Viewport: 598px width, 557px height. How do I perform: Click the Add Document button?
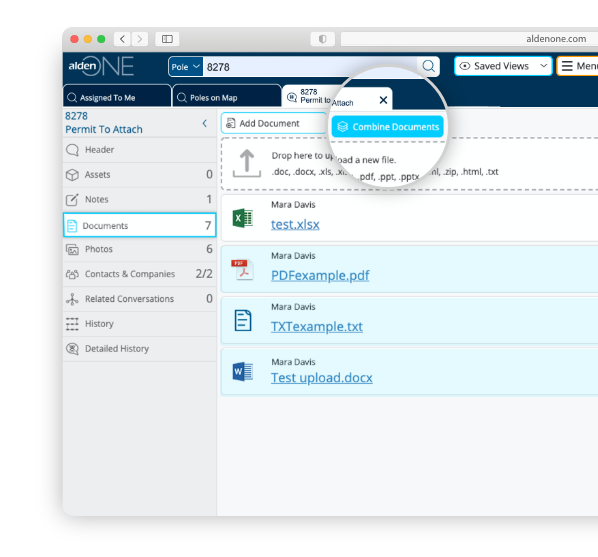click(x=273, y=123)
